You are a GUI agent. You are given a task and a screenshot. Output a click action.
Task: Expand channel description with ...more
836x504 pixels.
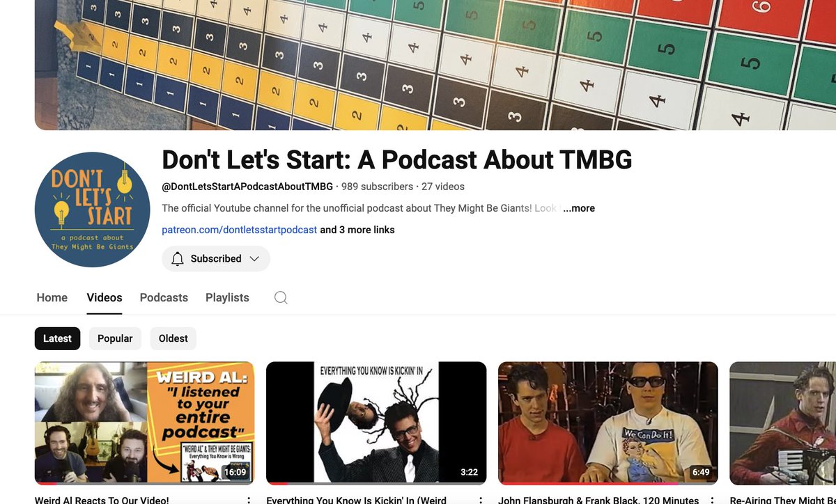(x=580, y=208)
